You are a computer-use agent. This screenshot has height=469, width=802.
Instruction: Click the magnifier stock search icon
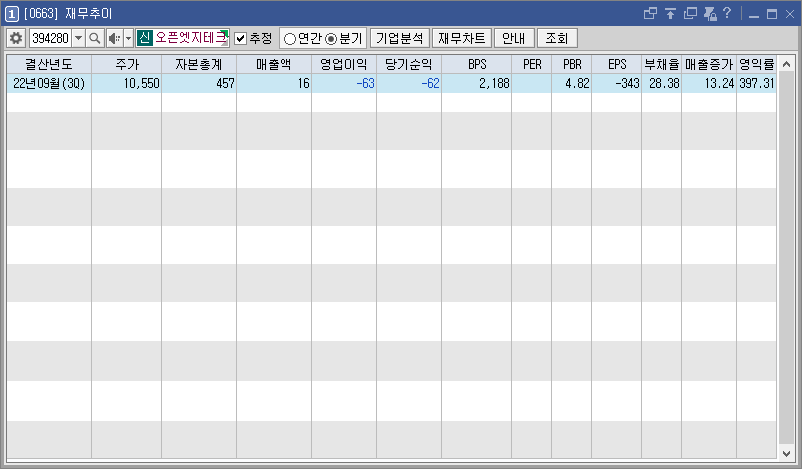pyautogui.click(x=95, y=38)
